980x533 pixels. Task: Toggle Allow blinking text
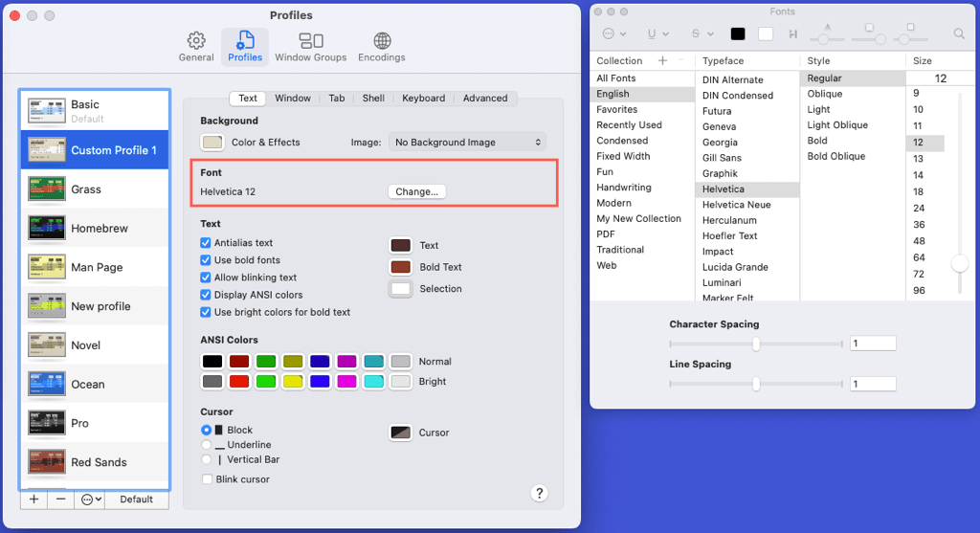pos(205,278)
